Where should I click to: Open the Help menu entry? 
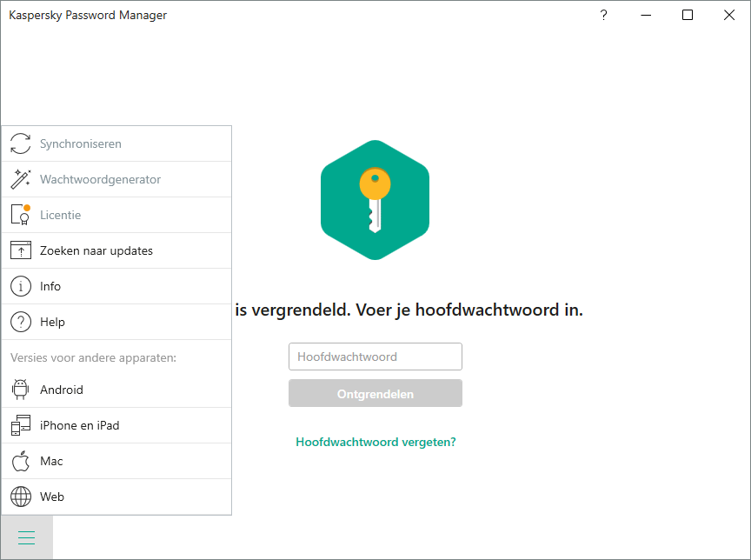tap(116, 322)
